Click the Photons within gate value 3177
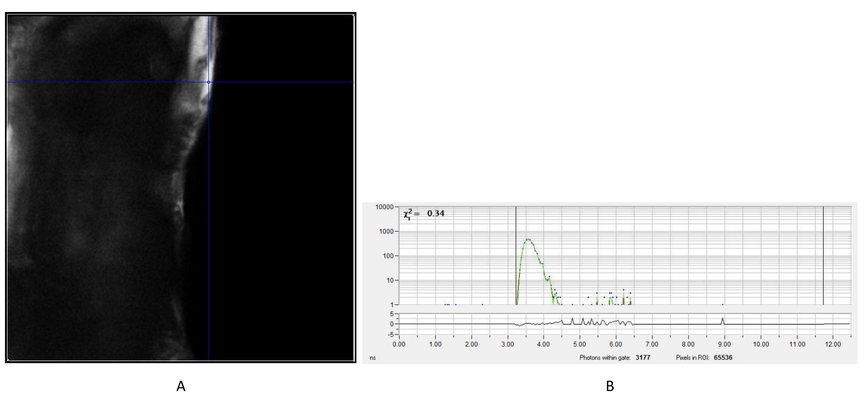 [x=643, y=358]
